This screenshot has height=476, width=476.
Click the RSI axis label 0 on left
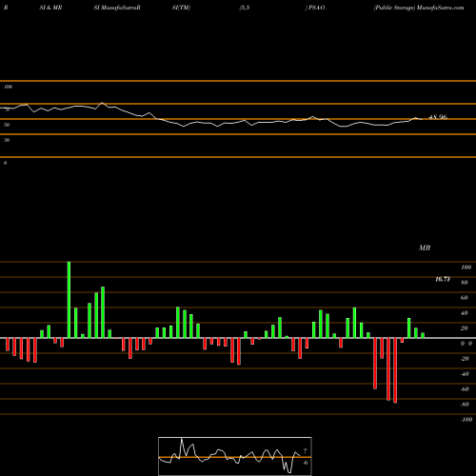(x=5, y=163)
